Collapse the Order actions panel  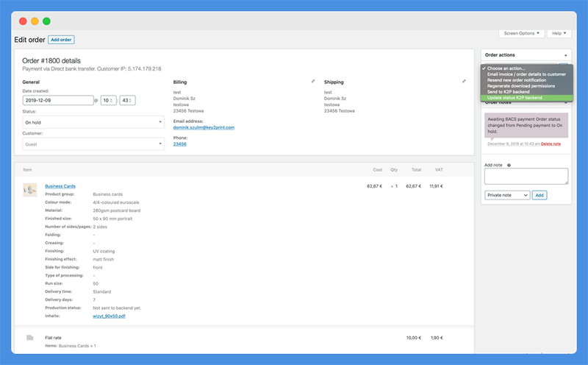pyautogui.click(x=565, y=55)
